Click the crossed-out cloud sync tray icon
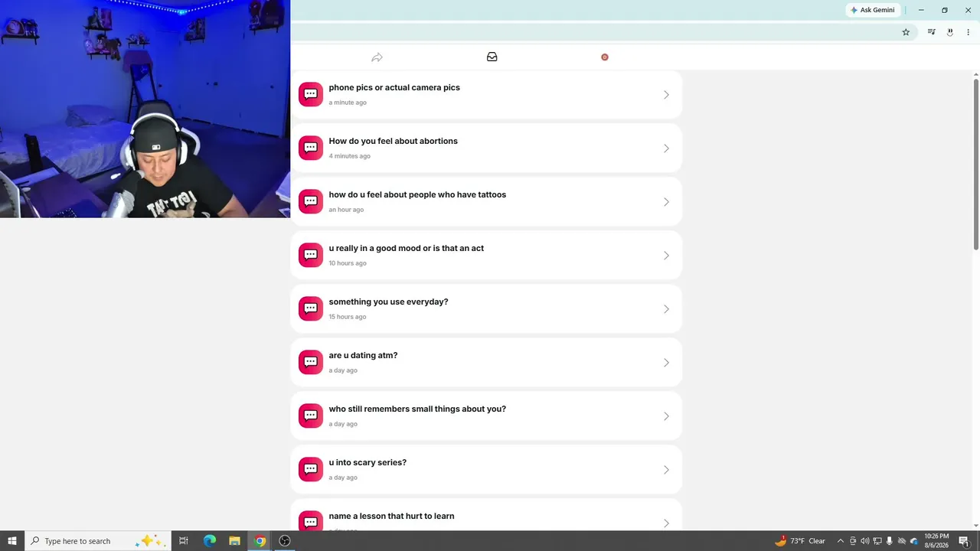The height and width of the screenshot is (551, 980). coord(902,541)
